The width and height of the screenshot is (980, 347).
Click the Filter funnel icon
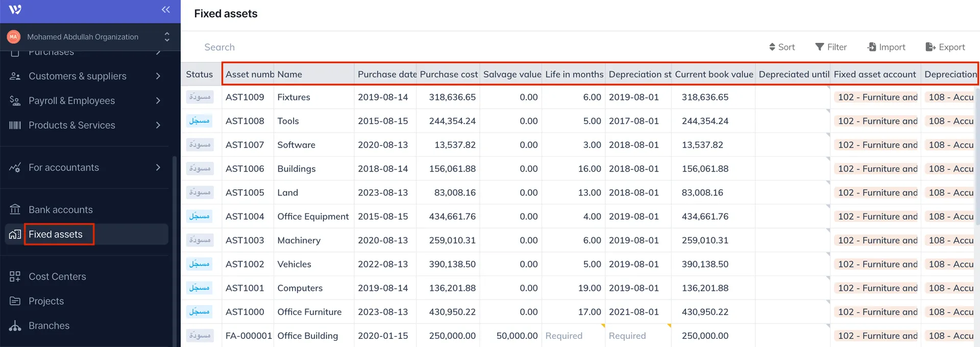coord(820,47)
